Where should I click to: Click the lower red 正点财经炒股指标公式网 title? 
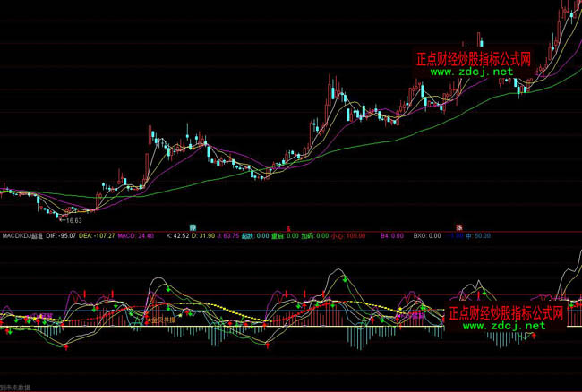[506, 313]
